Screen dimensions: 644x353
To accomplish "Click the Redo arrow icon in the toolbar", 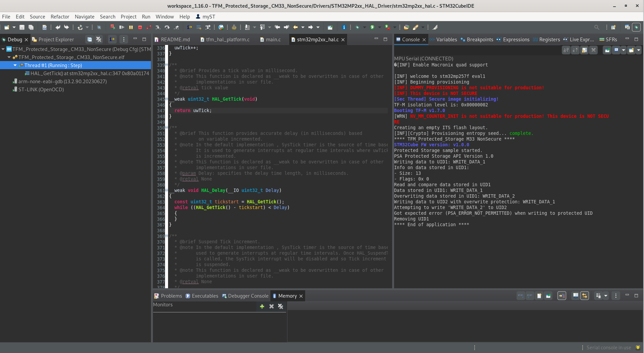I will (66, 27).
